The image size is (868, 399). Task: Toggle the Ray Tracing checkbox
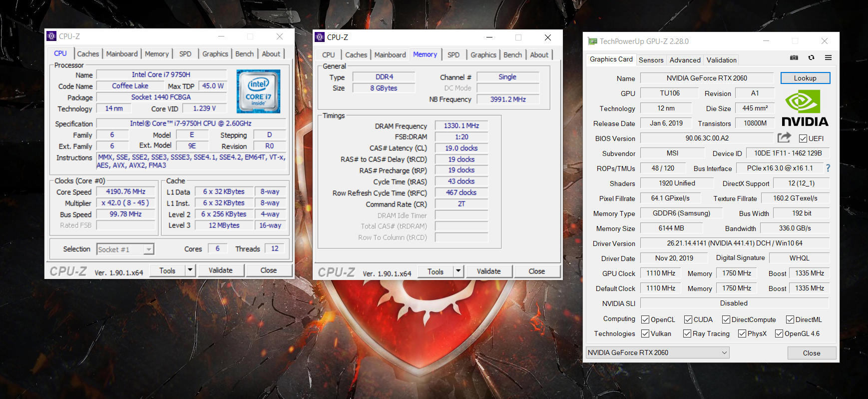(x=687, y=333)
